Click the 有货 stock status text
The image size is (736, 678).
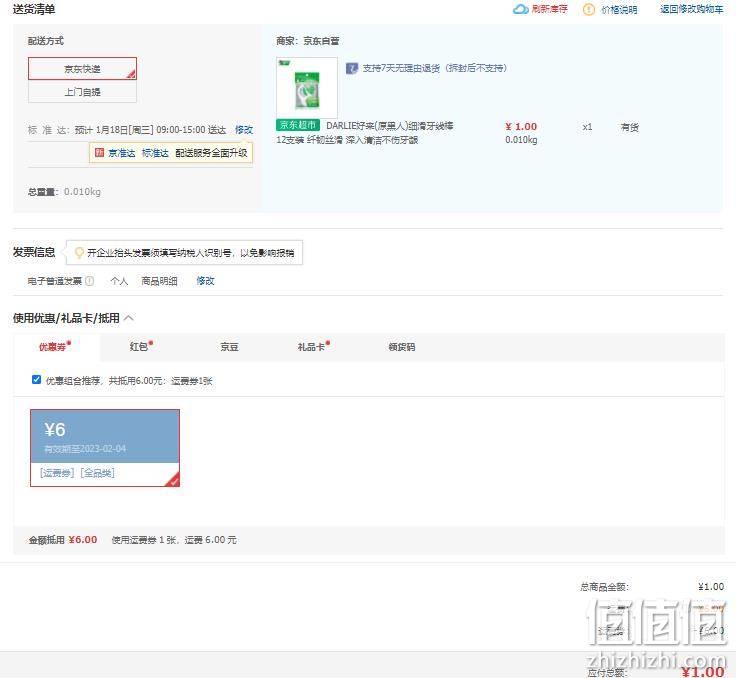pos(629,127)
